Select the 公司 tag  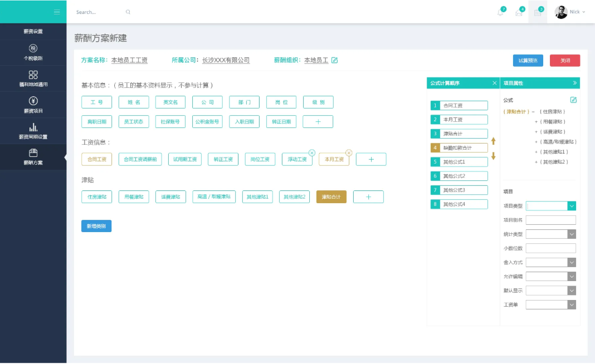pyautogui.click(x=207, y=102)
